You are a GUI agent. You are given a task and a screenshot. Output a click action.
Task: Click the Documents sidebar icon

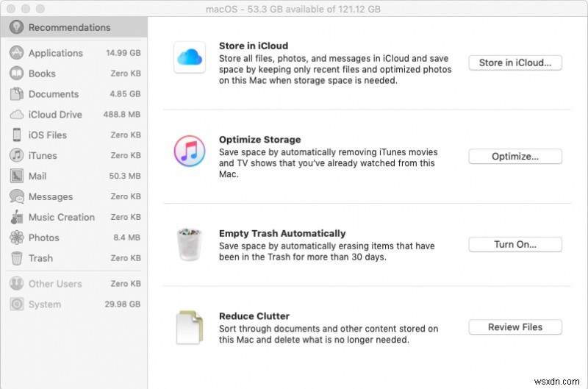pos(16,94)
